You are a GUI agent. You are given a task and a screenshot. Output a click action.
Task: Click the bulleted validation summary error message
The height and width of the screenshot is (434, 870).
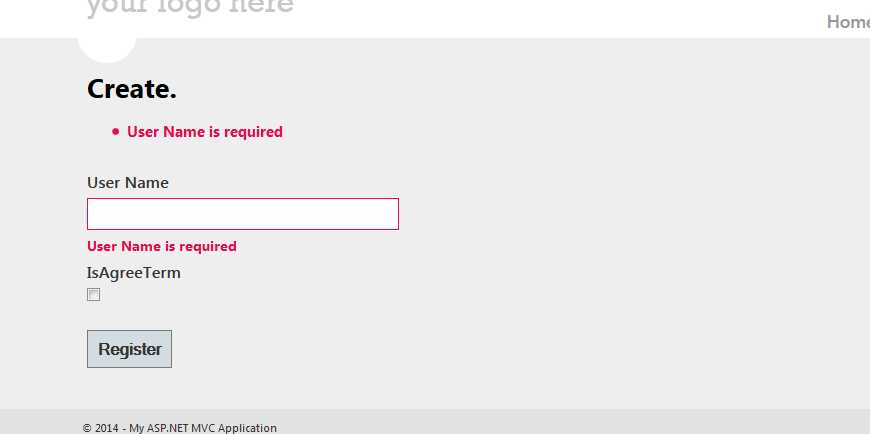click(205, 132)
